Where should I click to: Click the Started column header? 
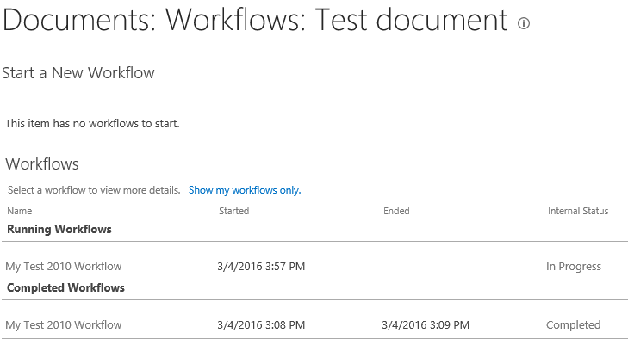pyautogui.click(x=233, y=211)
